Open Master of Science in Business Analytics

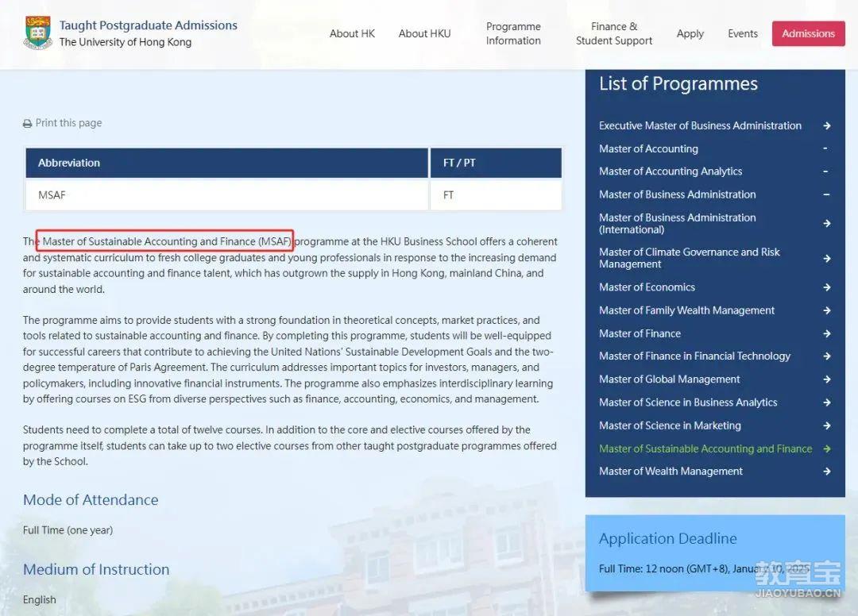(x=688, y=402)
